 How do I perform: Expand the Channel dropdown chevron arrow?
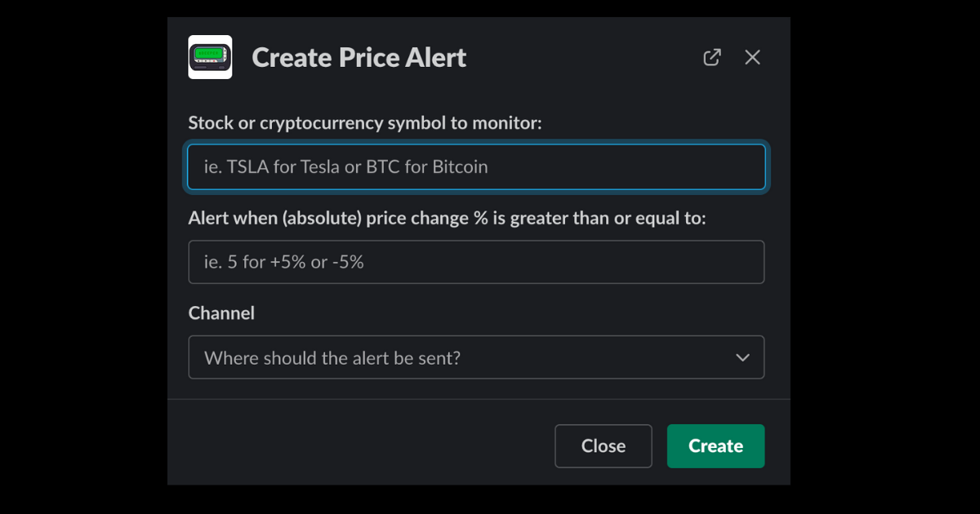pyautogui.click(x=742, y=357)
